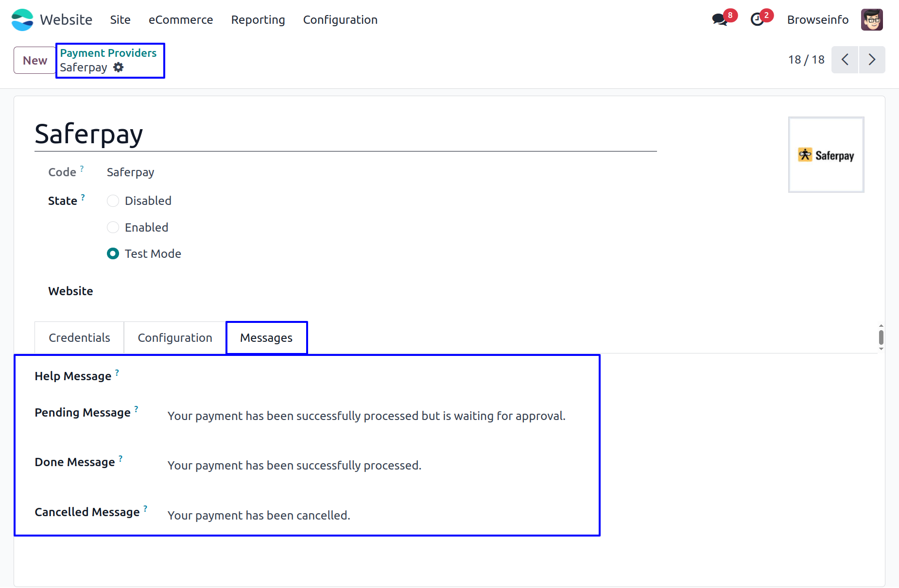
Task: Click the user avatar picture
Action: pos(872,20)
